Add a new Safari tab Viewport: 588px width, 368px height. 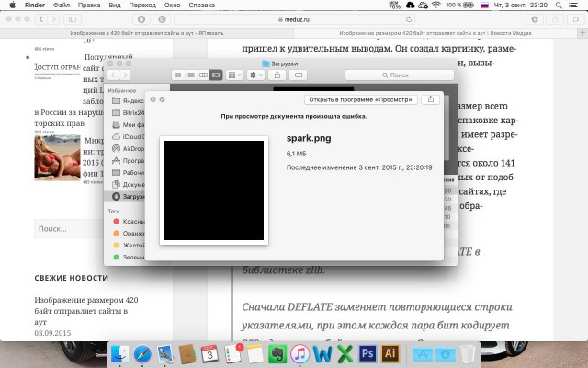coord(582,33)
